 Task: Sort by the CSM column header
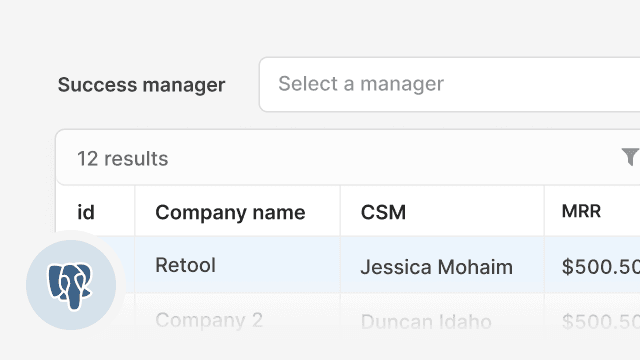point(383,212)
